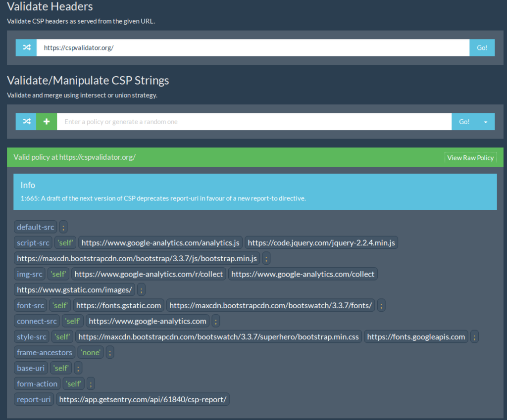Open the View Raw Policy panel
The height and width of the screenshot is (420, 507).
[x=470, y=157]
